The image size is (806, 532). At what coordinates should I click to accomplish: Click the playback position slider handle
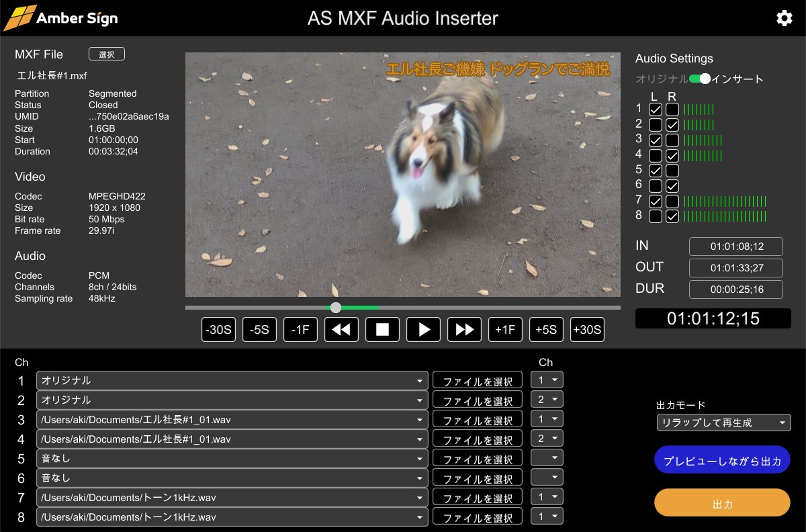336,308
